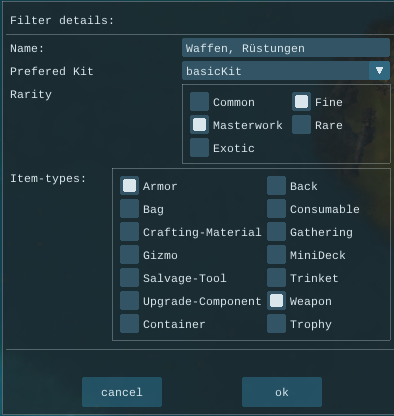Uncheck the Weapon item-type checkbox

[276, 301]
